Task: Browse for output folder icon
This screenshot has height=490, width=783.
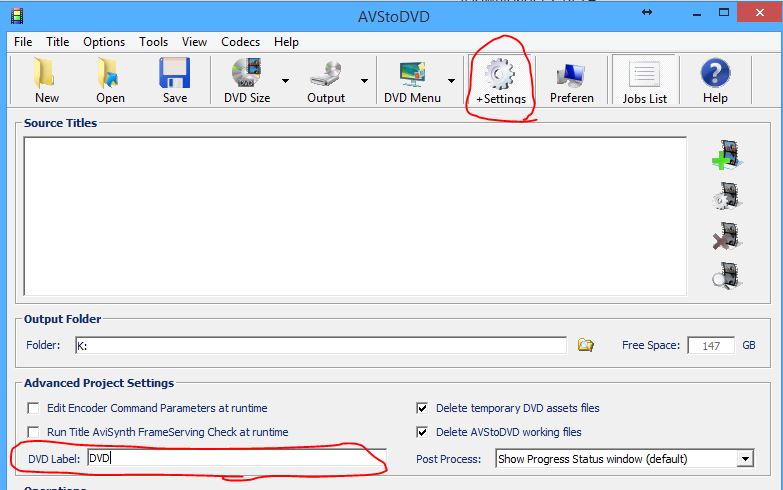Action: click(x=585, y=345)
